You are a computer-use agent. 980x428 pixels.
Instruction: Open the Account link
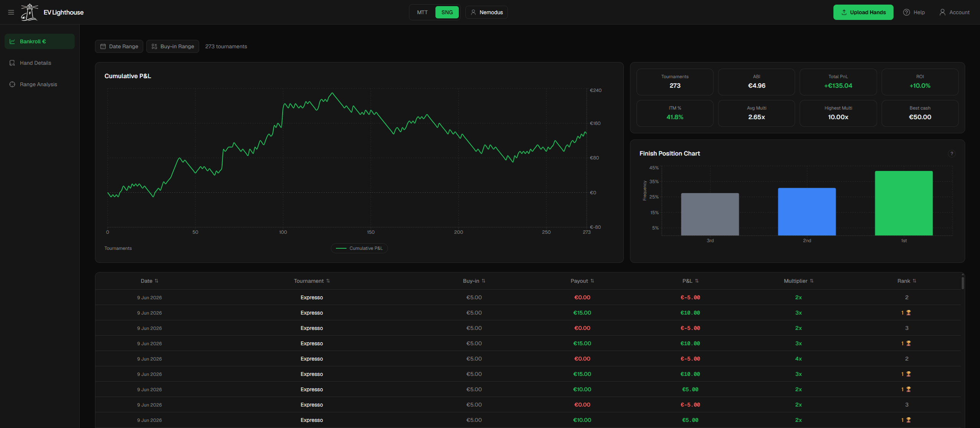(954, 12)
